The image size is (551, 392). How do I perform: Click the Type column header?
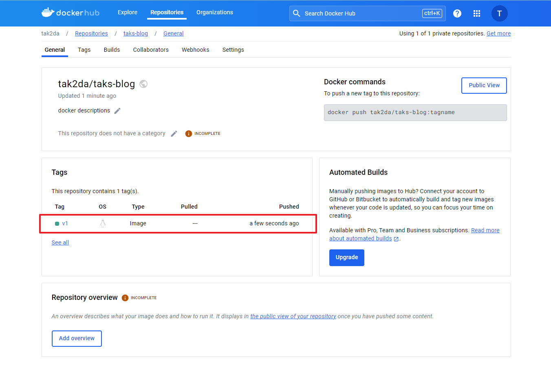click(138, 207)
